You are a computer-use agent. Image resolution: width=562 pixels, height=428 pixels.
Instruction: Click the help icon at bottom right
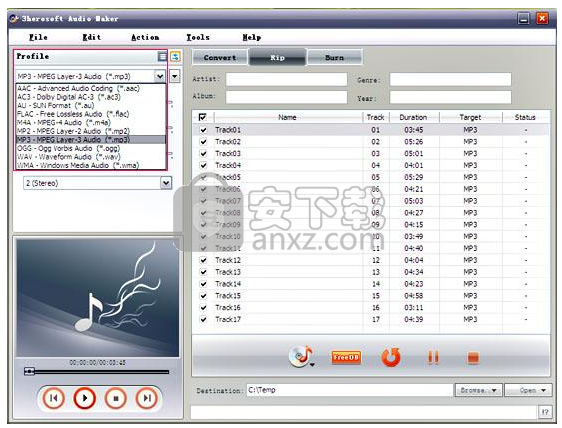[545, 412]
